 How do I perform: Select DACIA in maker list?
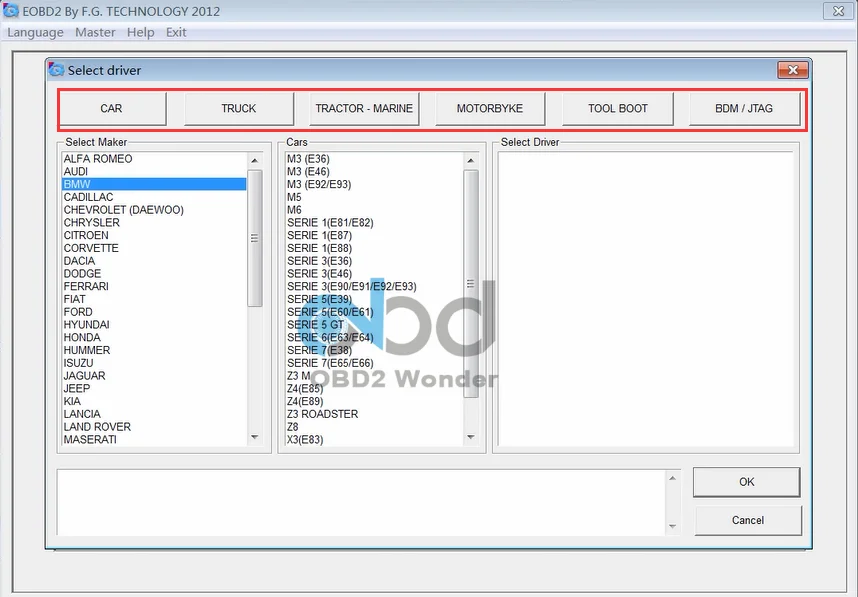pos(154,261)
